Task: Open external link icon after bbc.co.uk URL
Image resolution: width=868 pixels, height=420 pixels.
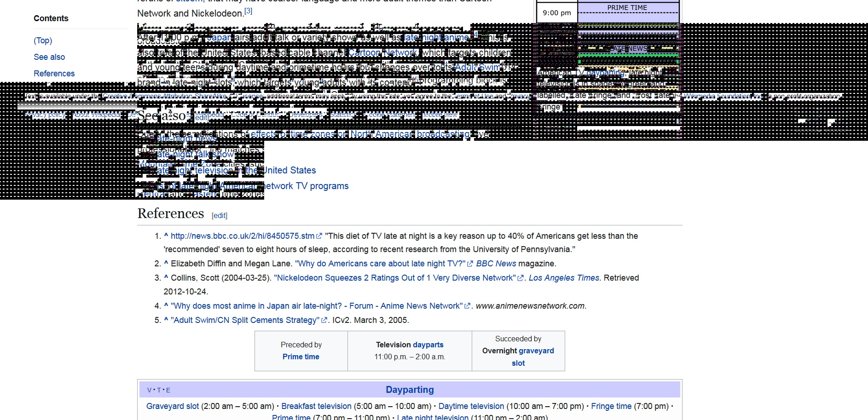Action: (319, 236)
